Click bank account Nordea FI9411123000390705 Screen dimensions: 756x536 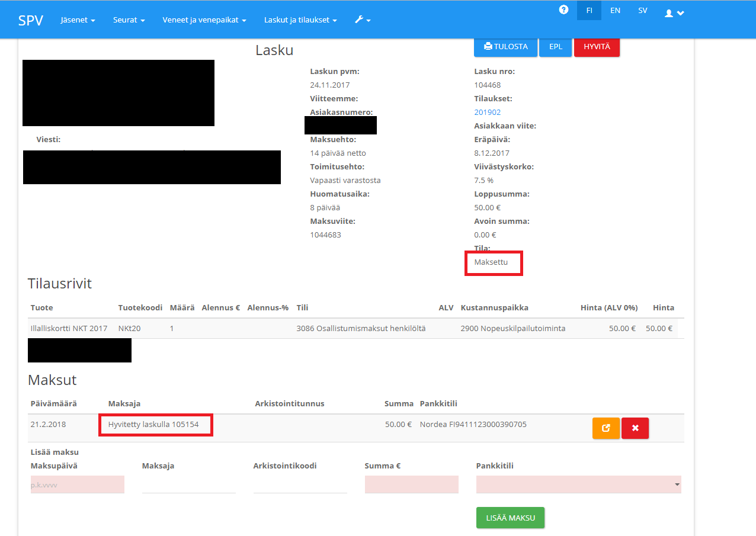click(473, 424)
